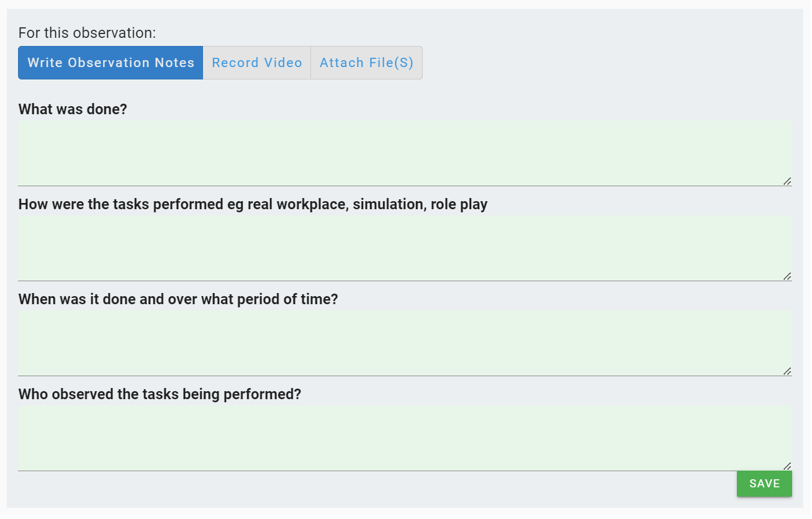Switch to the Record Video tab
Viewport: 812px width, 519px height.
tap(256, 63)
